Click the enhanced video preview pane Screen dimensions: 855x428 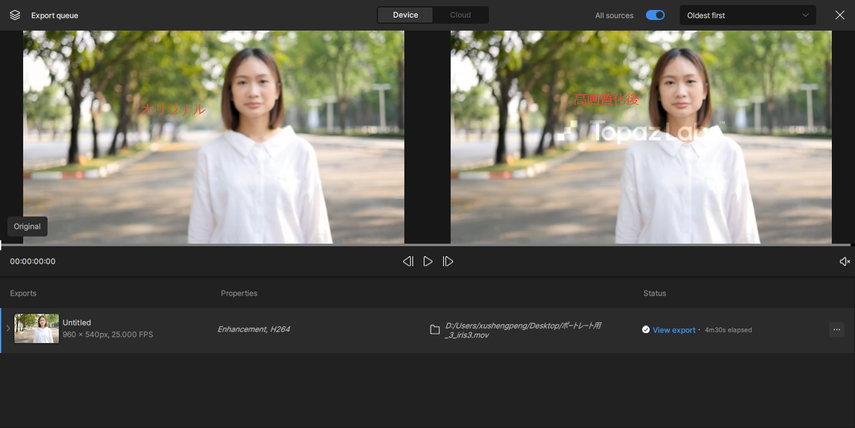(x=641, y=137)
